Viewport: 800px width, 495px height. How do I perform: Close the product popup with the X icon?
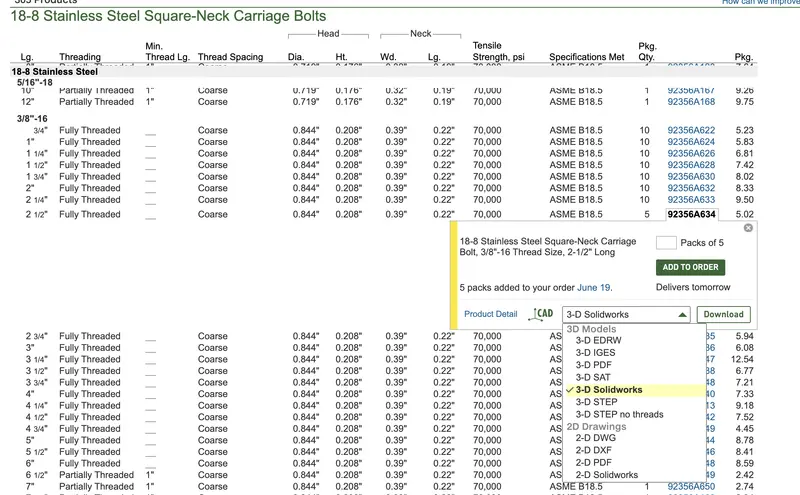(x=748, y=228)
